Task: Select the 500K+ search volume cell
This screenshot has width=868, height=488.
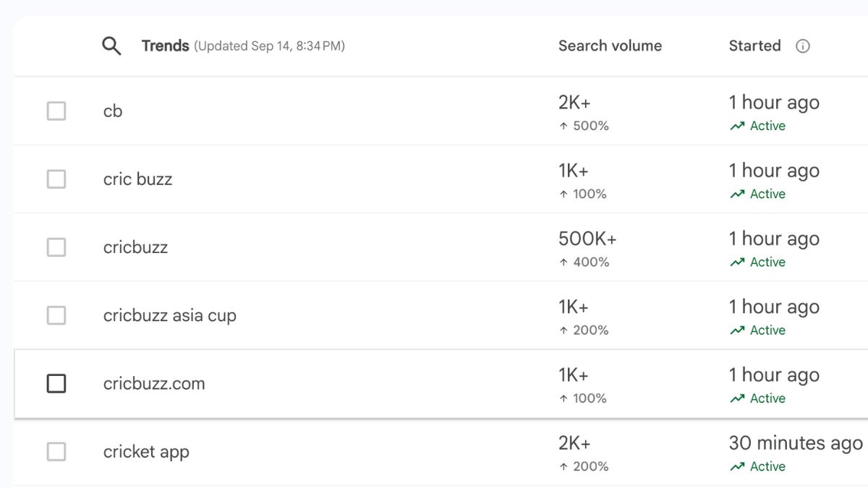Action: point(587,239)
